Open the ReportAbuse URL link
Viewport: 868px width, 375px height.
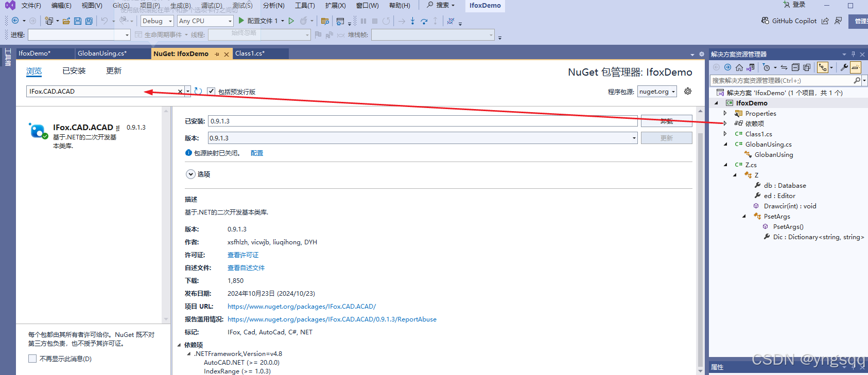[x=332, y=319]
